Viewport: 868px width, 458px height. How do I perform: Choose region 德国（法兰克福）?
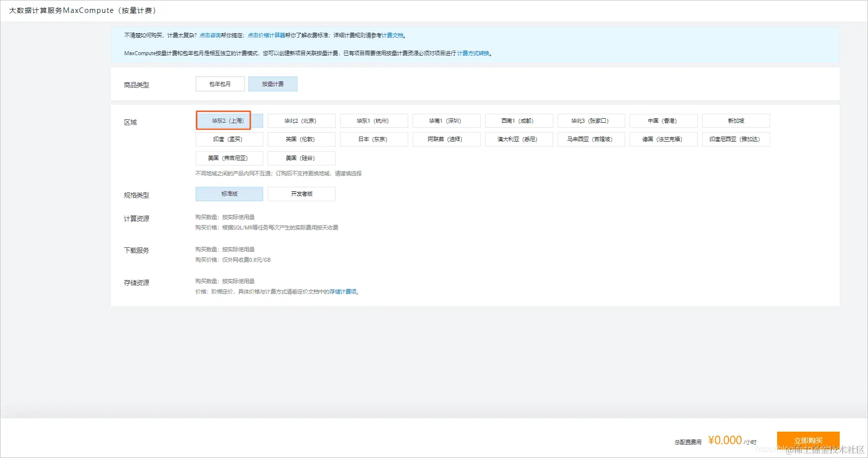663,139
